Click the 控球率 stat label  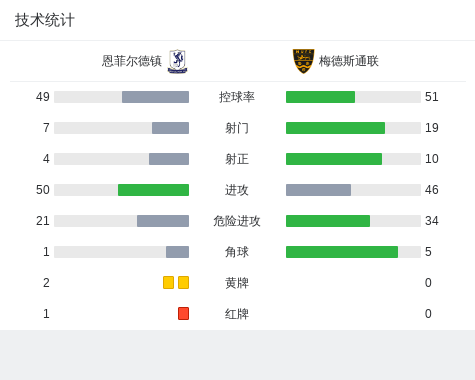(x=237, y=97)
